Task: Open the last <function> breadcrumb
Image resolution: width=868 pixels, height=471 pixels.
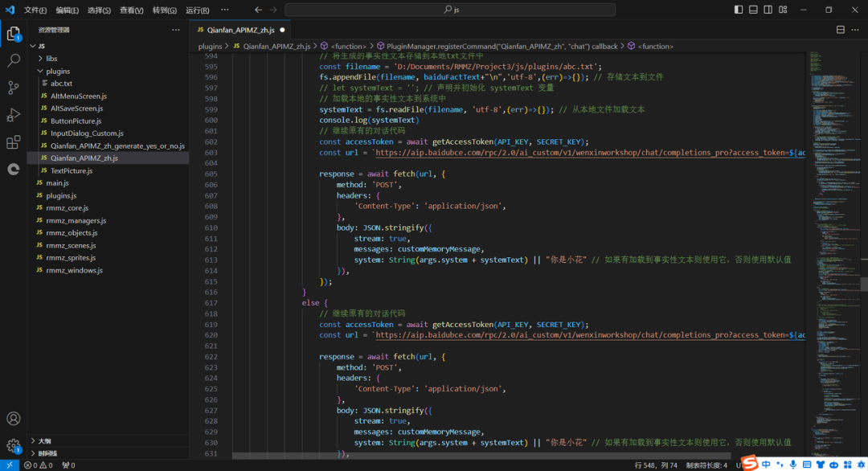Action: pyautogui.click(x=650, y=47)
